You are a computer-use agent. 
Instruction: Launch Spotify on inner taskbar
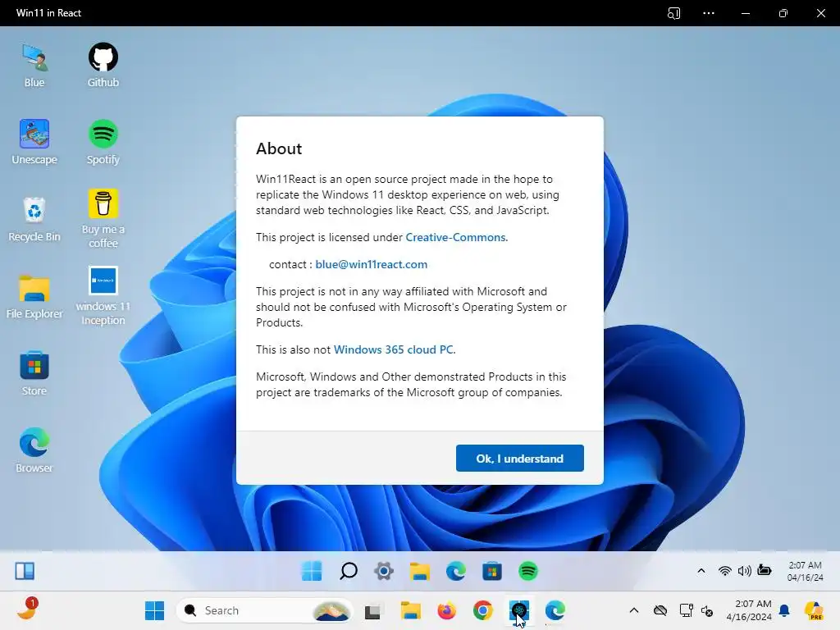(x=527, y=571)
